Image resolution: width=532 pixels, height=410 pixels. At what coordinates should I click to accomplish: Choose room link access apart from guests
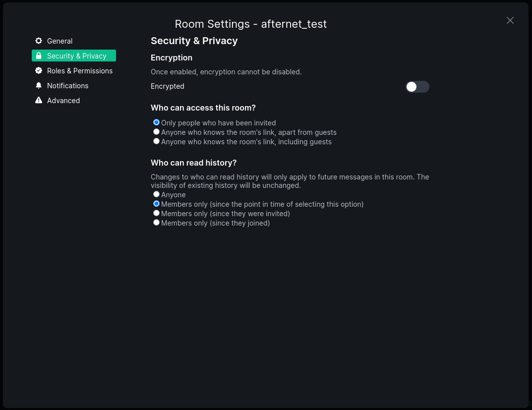[157, 132]
